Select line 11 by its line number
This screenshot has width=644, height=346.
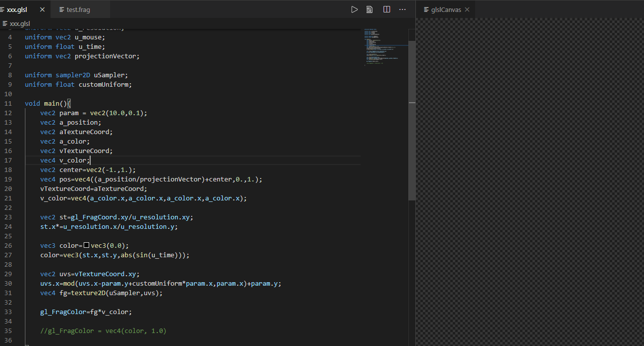coord(8,104)
